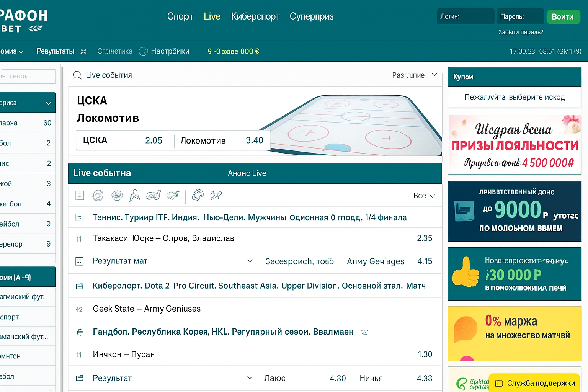Switch to the Киберспорт menu

[x=255, y=16]
